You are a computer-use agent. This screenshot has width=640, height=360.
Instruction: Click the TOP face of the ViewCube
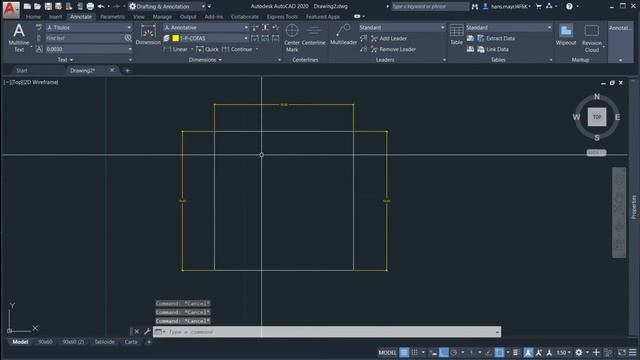[x=597, y=117]
